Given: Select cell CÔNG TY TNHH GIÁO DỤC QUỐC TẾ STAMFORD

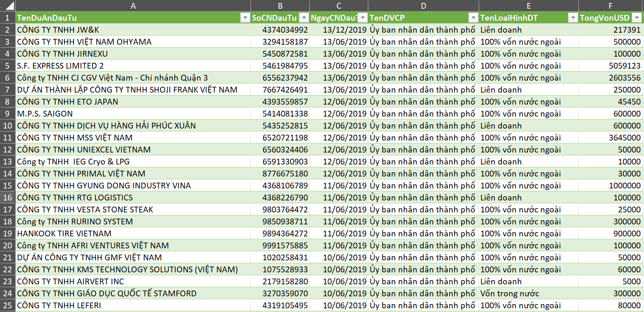Looking at the screenshot, I should [133, 293].
